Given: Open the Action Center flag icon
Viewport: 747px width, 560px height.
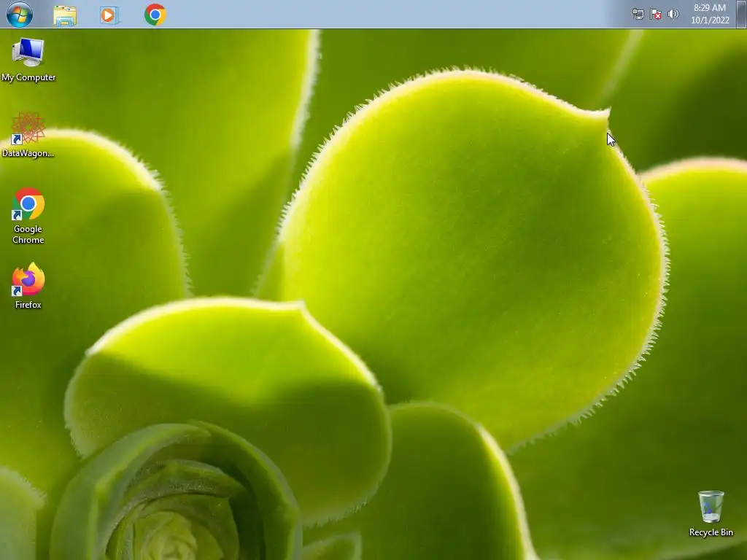Looking at the screenshot, I should point(656,15).
